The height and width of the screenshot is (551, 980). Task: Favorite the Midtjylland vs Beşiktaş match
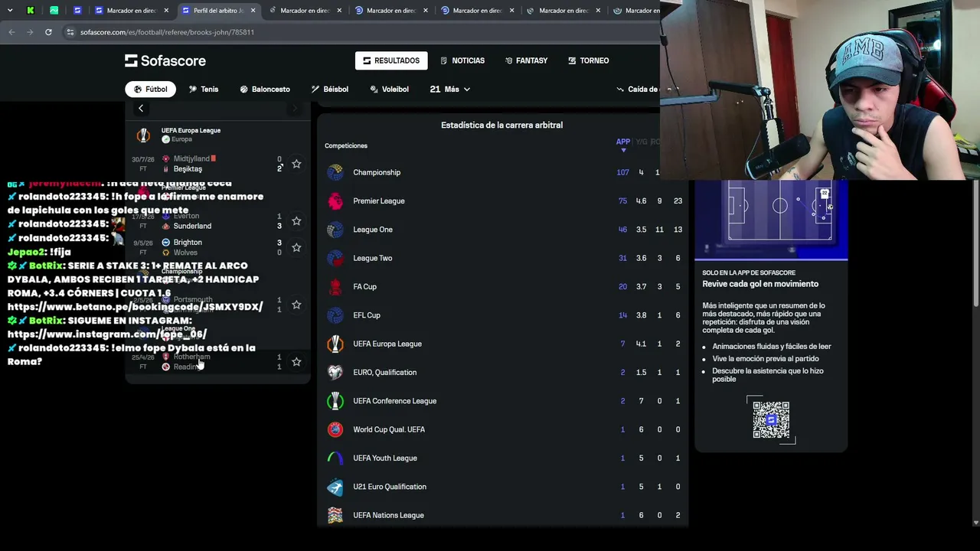(x=296, y=164)
